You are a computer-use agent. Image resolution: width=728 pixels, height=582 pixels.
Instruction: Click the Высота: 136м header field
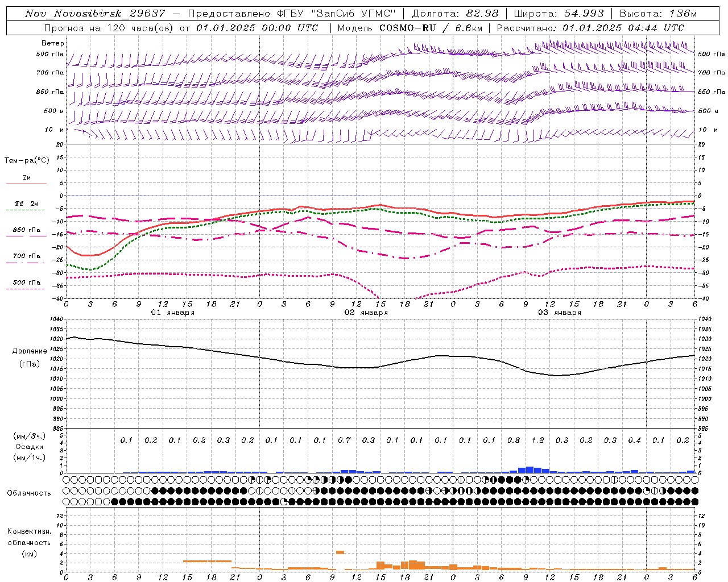(x=658, y=14)
